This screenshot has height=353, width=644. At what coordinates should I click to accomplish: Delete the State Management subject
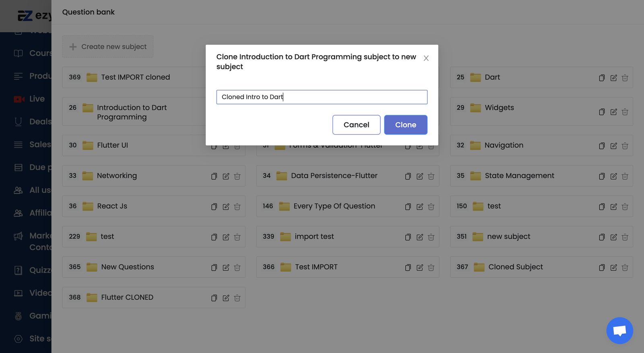pyautogui.click(x=625, y=176)
